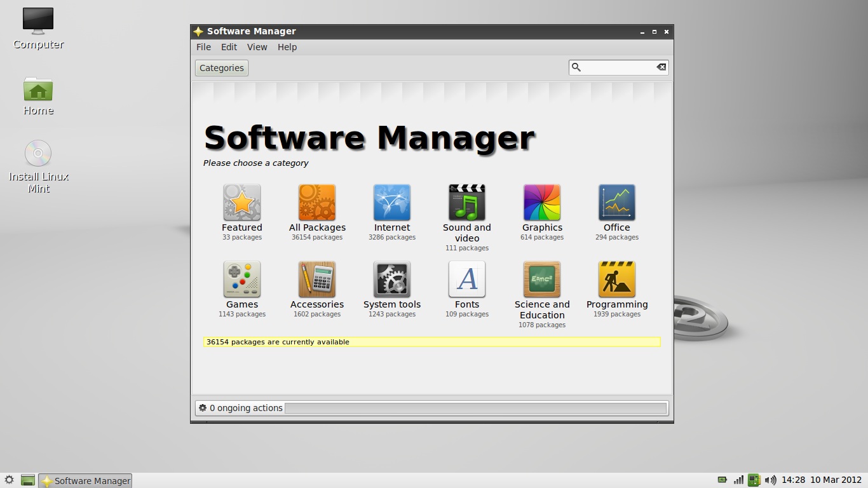Click the ongoing actions progress bar

(475, 408)
